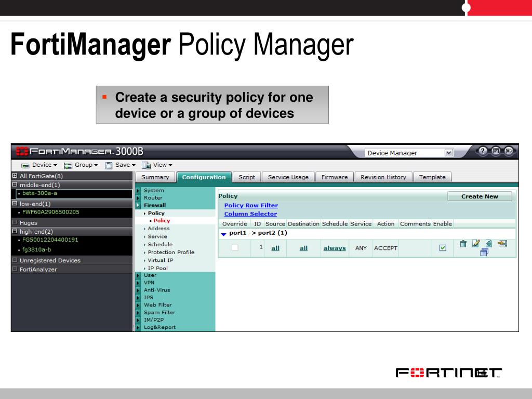Open the Template tab
This screenshot has width=532, height=399.
432,177
